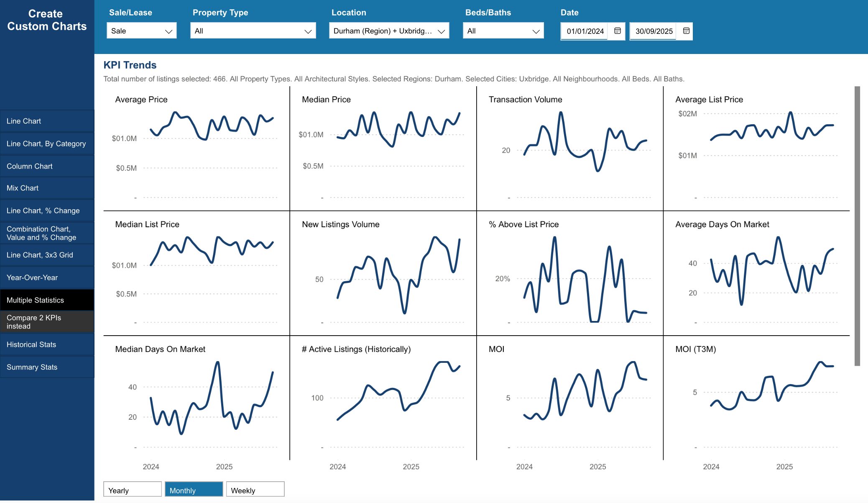
Task: Open the end date calendar picker icon
Action: (686, 31)
